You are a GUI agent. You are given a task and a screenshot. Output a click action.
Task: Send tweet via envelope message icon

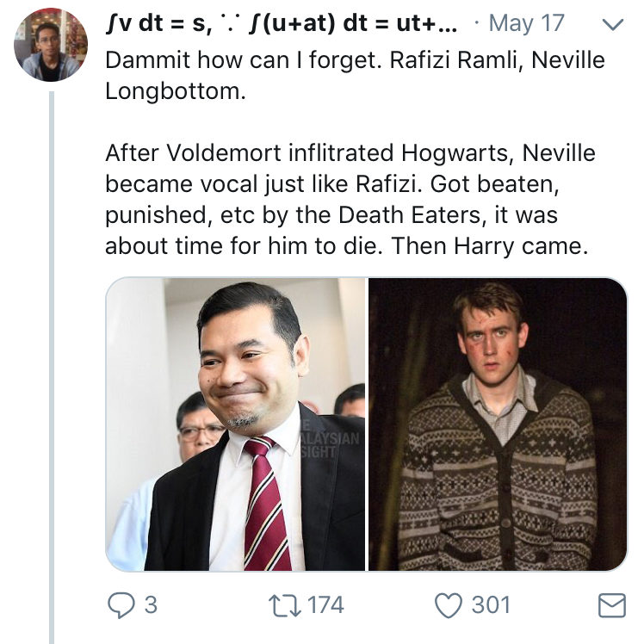click(x=611, y=606)
